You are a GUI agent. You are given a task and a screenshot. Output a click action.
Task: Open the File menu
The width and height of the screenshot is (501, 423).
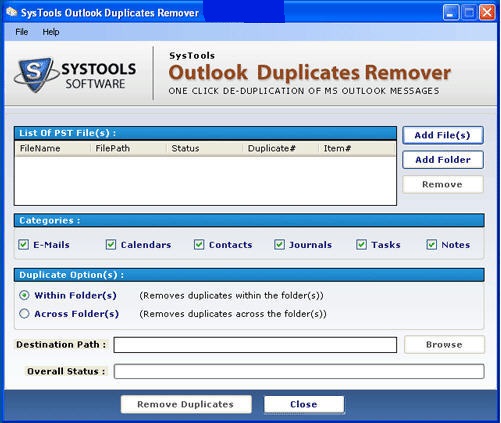click(x=22, y=32)
